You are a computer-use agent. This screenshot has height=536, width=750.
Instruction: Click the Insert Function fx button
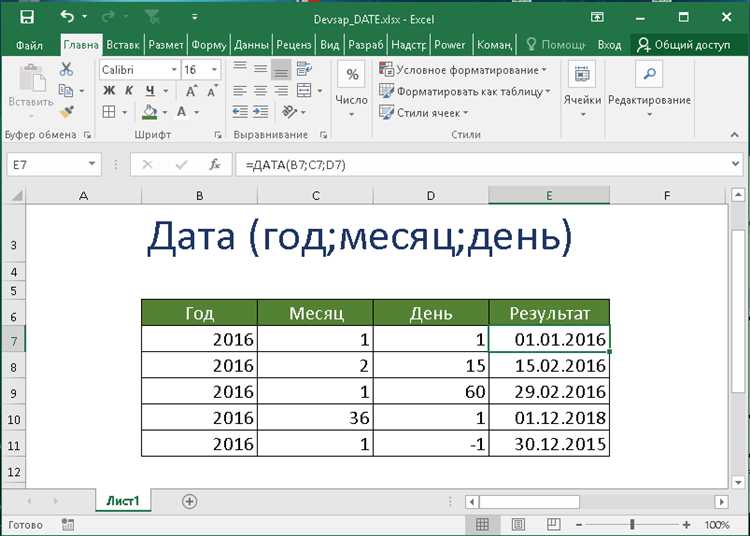point(215,164)
